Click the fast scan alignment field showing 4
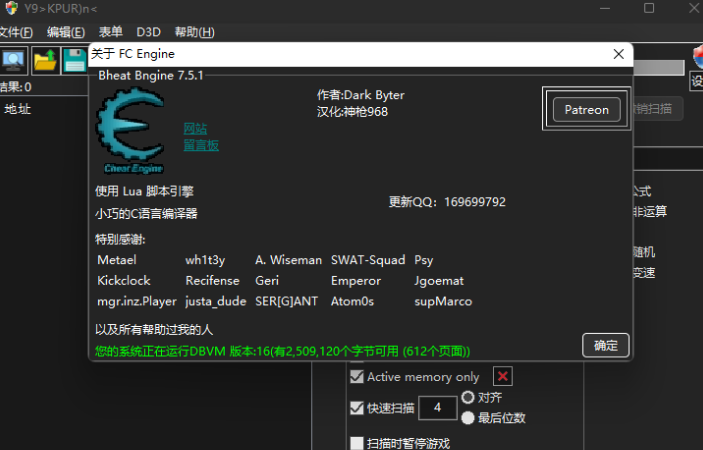This screenshot has height=450, width=703. [x=438, y=408]
